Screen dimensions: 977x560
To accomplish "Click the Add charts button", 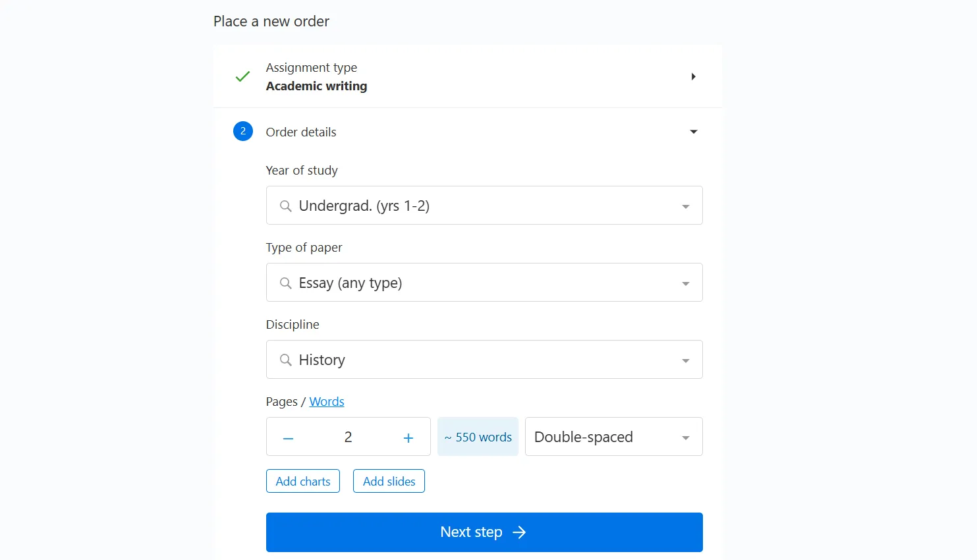I will pyautogui.click(x=303, y=481).
